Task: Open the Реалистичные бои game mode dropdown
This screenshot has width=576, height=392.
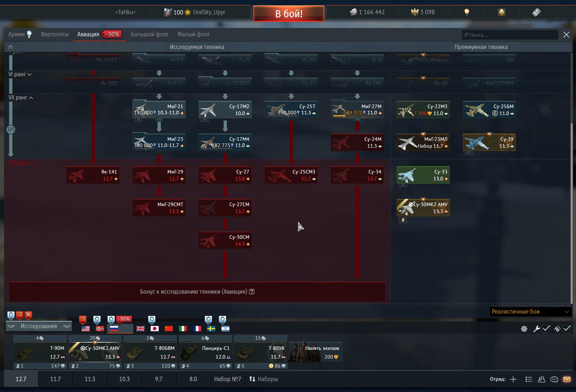Action: pyautogui.click(x=530, y=312)
